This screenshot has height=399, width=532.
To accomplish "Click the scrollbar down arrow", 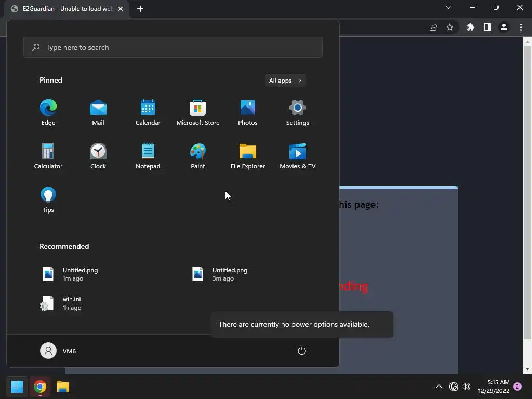I will [x=527, y=369].
